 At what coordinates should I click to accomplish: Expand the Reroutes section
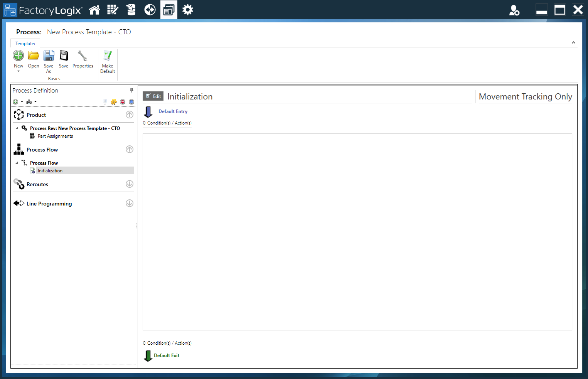coord(129,184)
